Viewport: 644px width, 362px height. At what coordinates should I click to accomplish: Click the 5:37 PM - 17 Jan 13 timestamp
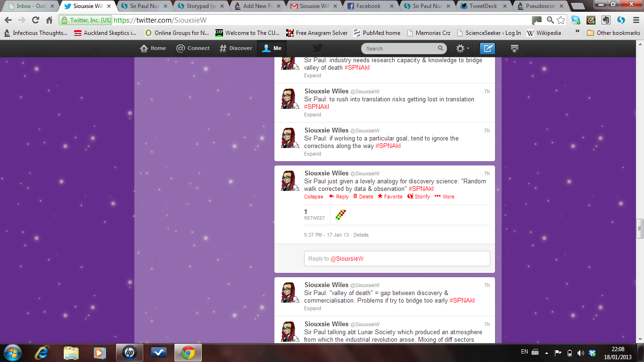click(326, 235)
